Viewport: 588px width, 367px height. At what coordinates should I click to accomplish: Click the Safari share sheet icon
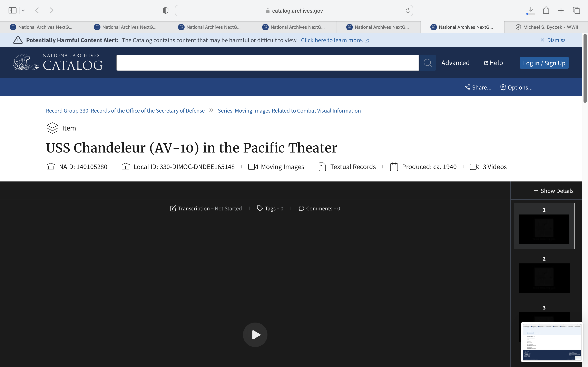pyautogui.click(x=546, y=10)
